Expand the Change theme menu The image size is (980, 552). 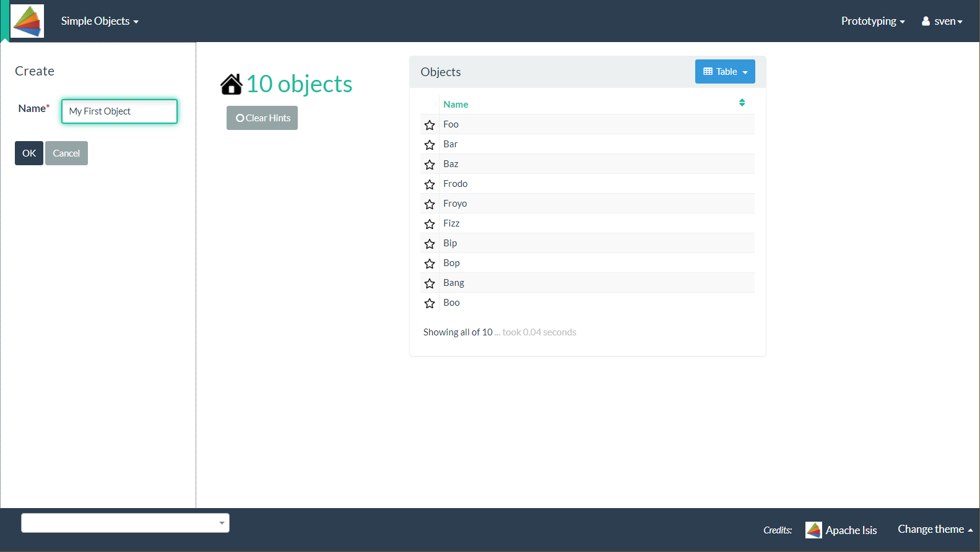(x=935, y=530)
